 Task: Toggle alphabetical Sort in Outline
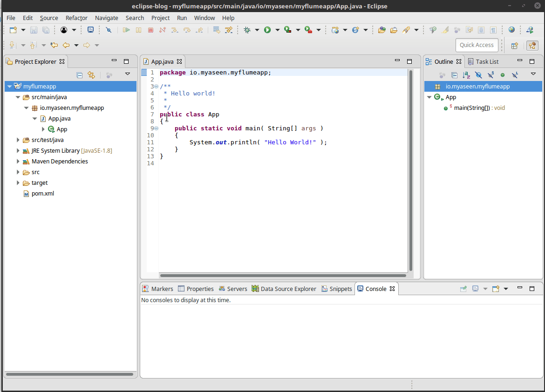point(466,74)
